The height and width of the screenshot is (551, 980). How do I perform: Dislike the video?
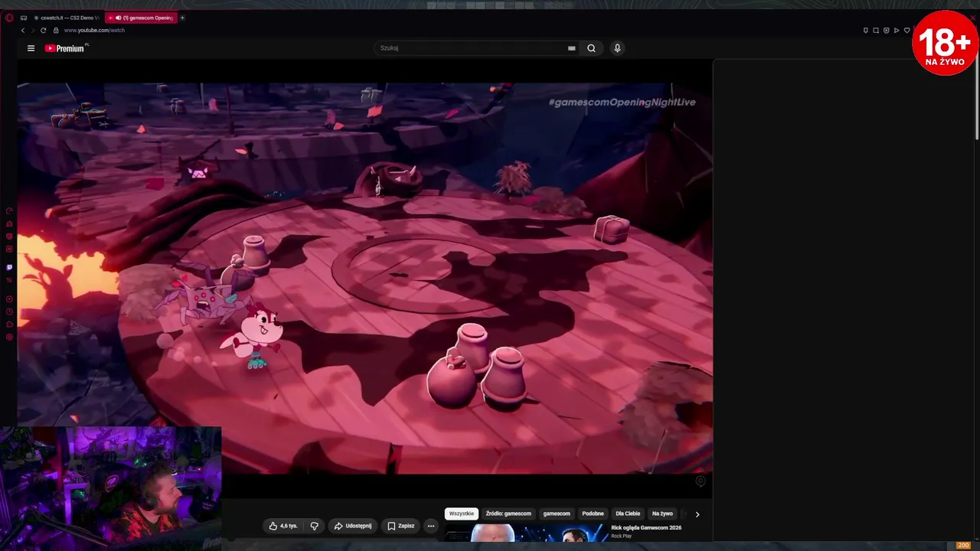coord(314,526)
